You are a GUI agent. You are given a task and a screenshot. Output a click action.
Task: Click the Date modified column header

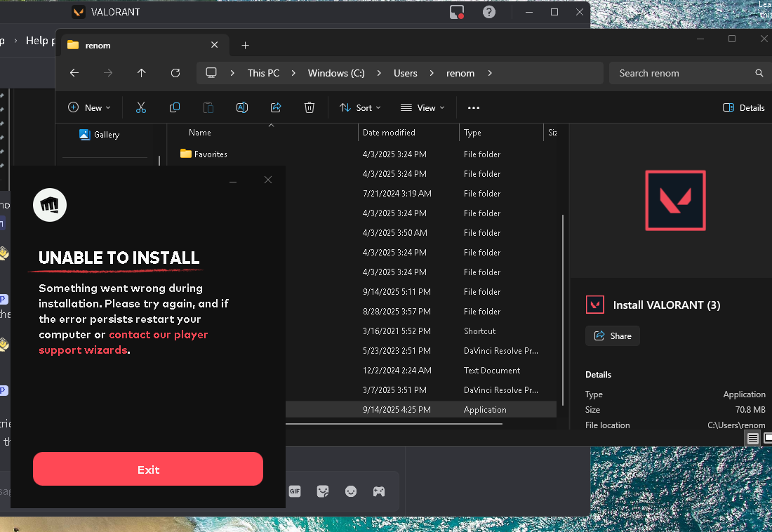click(x=389, y=133)
